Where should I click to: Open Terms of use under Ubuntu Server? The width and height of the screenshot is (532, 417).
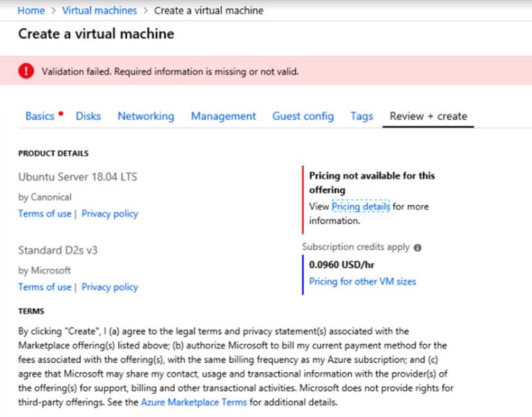[x=45, y=214]
